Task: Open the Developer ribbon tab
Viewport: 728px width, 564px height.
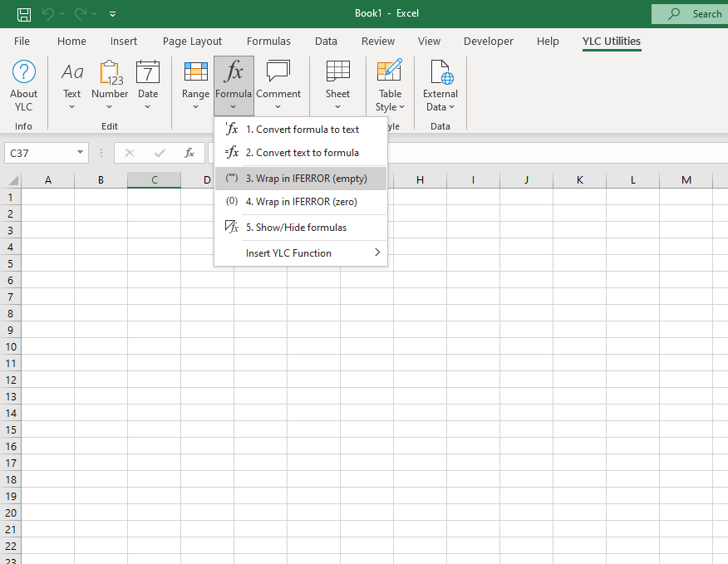Action: (488, 42)
